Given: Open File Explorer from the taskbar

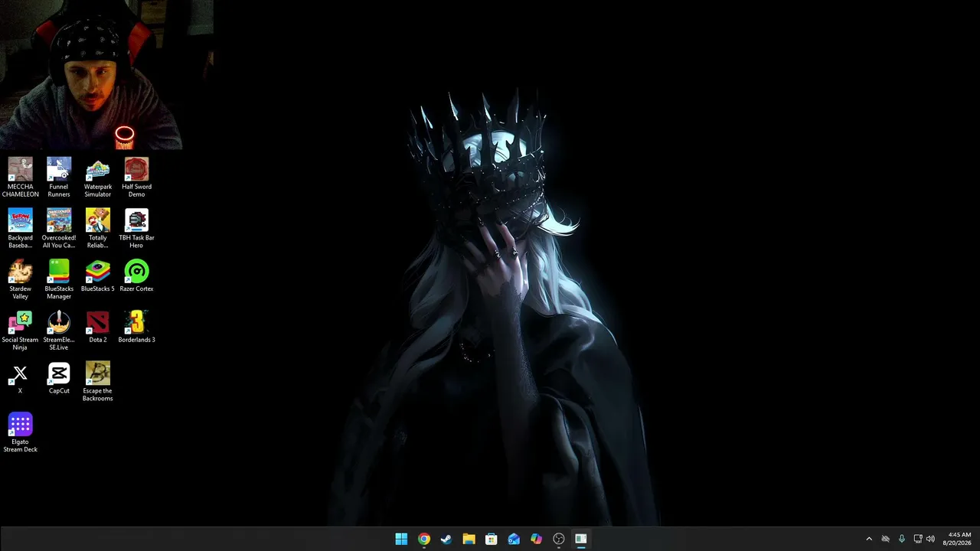Looking at the screenshot, I should pyautogui.click(x=469, y=539).
